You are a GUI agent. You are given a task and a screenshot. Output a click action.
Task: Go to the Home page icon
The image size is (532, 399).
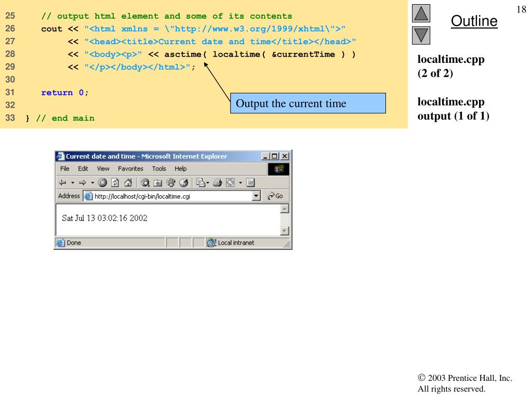[x=128, y=183]
